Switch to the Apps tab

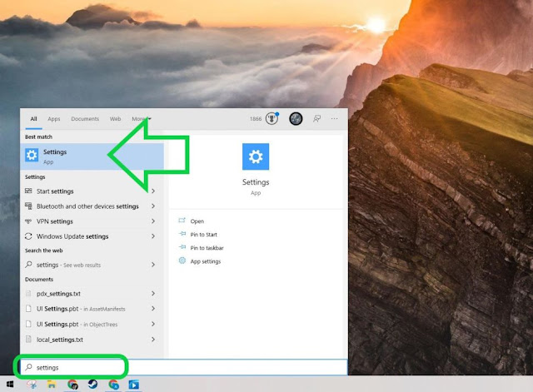pyautogui.click(x=53, y=119)
